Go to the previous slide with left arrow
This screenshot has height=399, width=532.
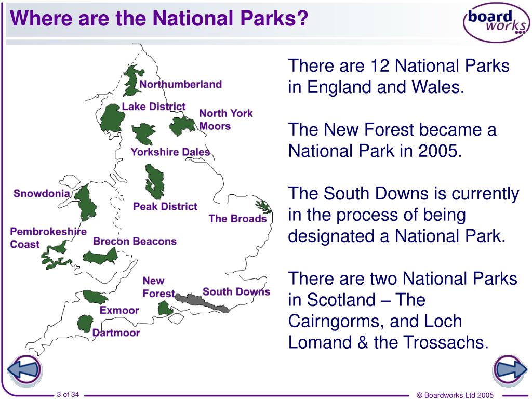(x=25, y=370)
